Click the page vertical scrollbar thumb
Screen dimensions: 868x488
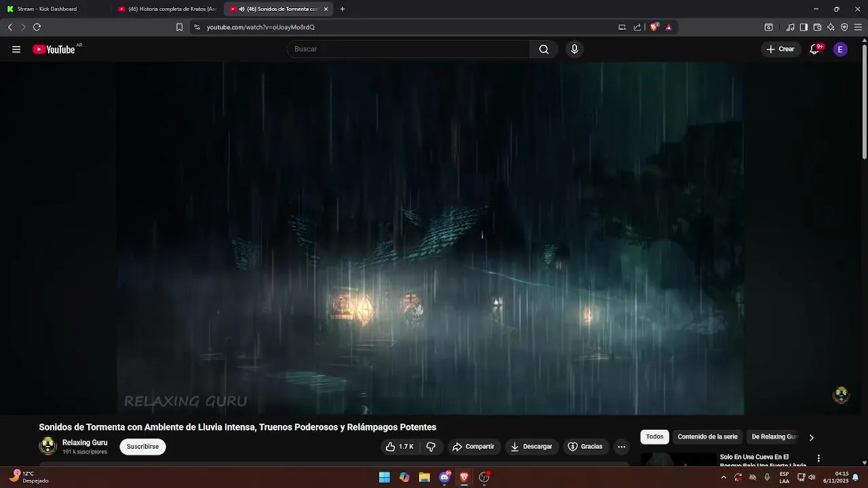coord(864,100)
